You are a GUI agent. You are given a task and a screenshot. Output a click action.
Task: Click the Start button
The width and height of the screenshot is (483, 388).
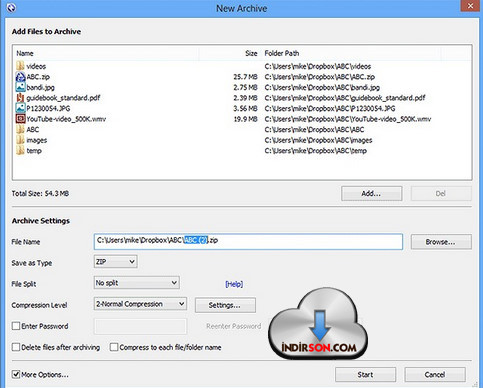click(x=365, y=375)
